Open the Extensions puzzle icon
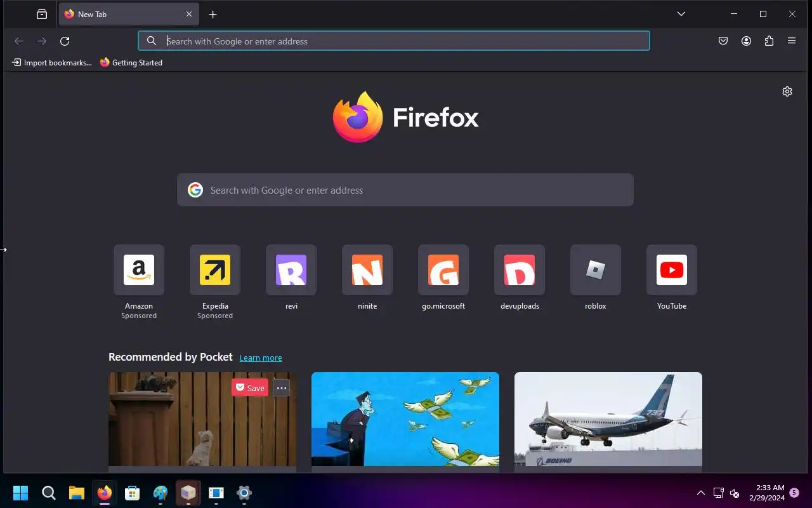 click(x=769, y=41)
